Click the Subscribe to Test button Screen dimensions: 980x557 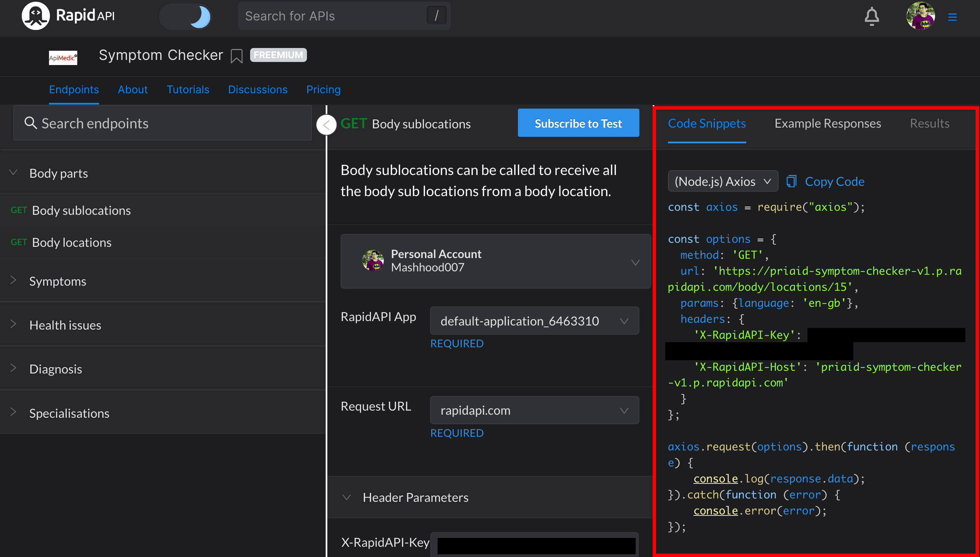578,123
